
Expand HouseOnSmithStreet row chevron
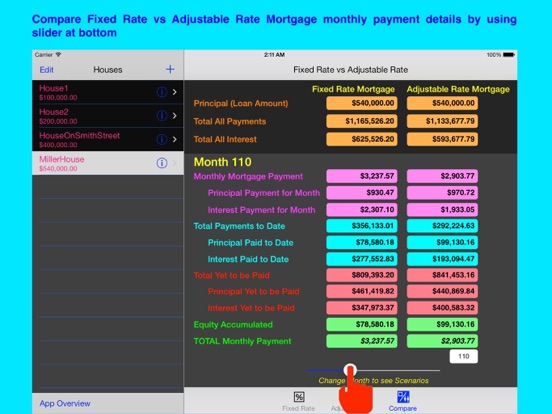pyautogui.click(x=175, y=139)
